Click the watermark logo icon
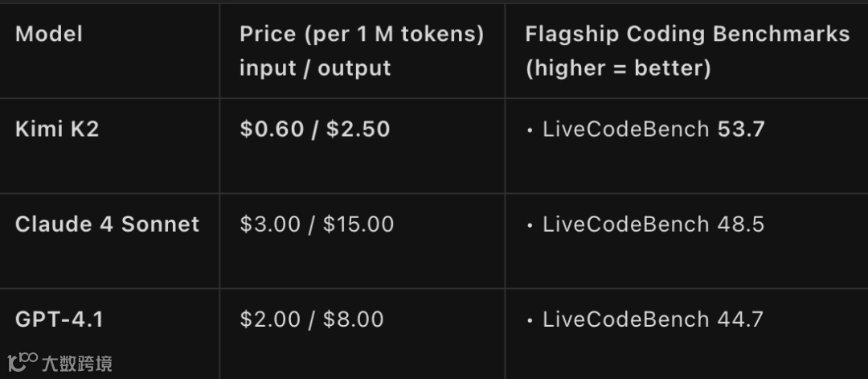The image size is (868, 379). [x=23, y=362]
